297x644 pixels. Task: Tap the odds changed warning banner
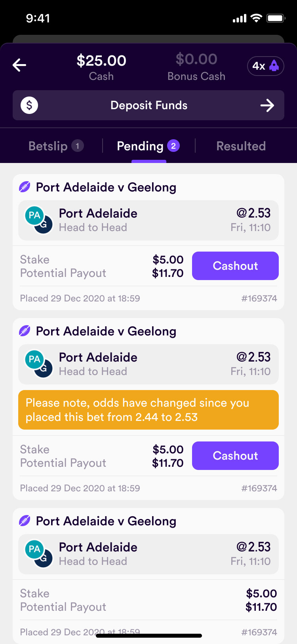[x=148, y=410]
